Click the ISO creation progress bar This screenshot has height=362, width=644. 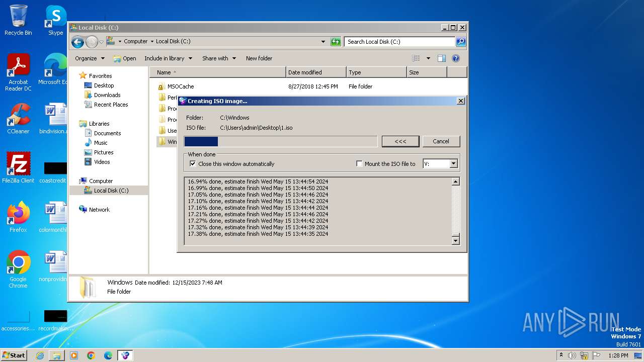click(281, 142)
